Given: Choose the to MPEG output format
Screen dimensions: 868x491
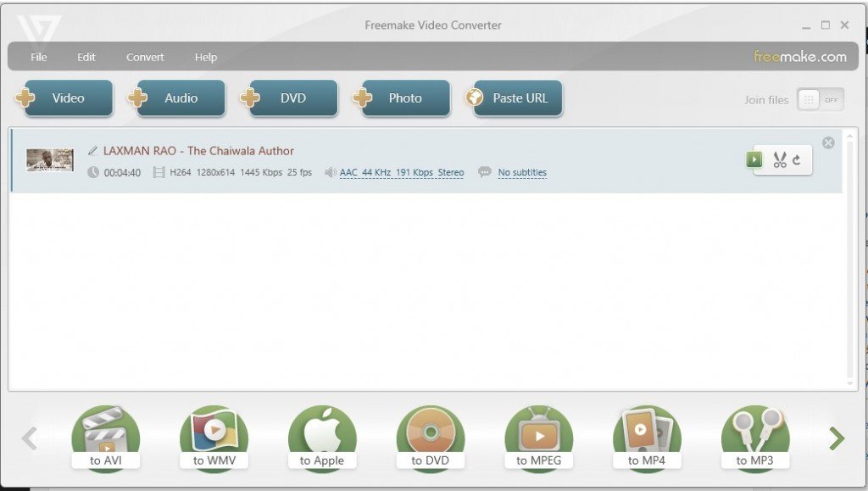Looking at the screenshot, I should tap(538, 438).
